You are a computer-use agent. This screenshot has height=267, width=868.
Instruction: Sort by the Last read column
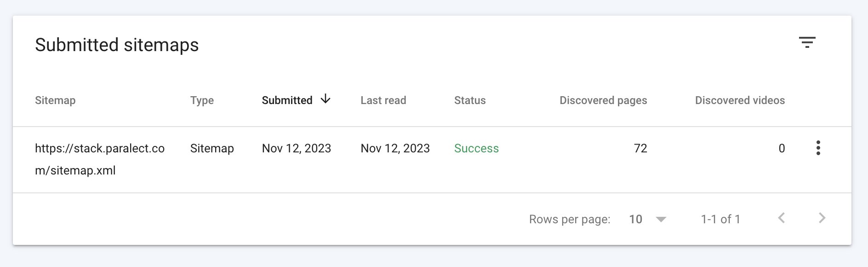coord(383,100)
